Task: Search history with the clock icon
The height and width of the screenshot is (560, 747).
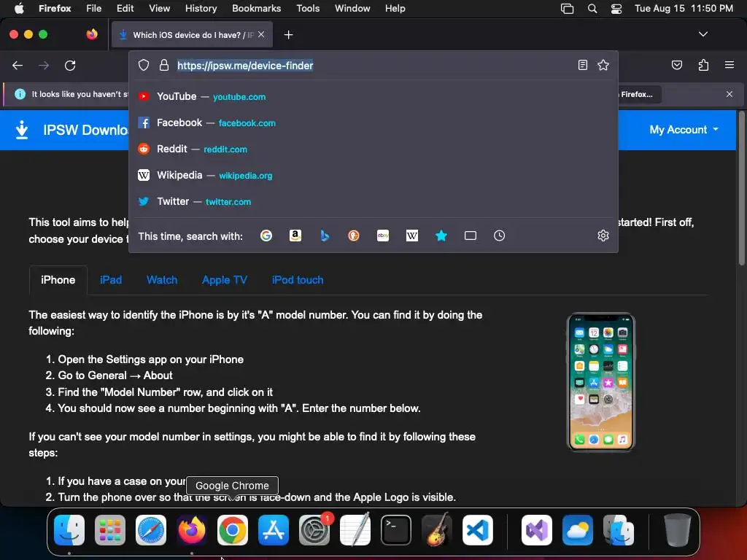Action: click(x=499, y=236)
